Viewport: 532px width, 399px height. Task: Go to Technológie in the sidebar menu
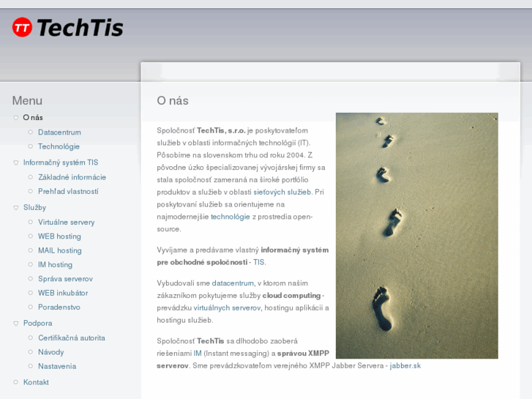59,146
